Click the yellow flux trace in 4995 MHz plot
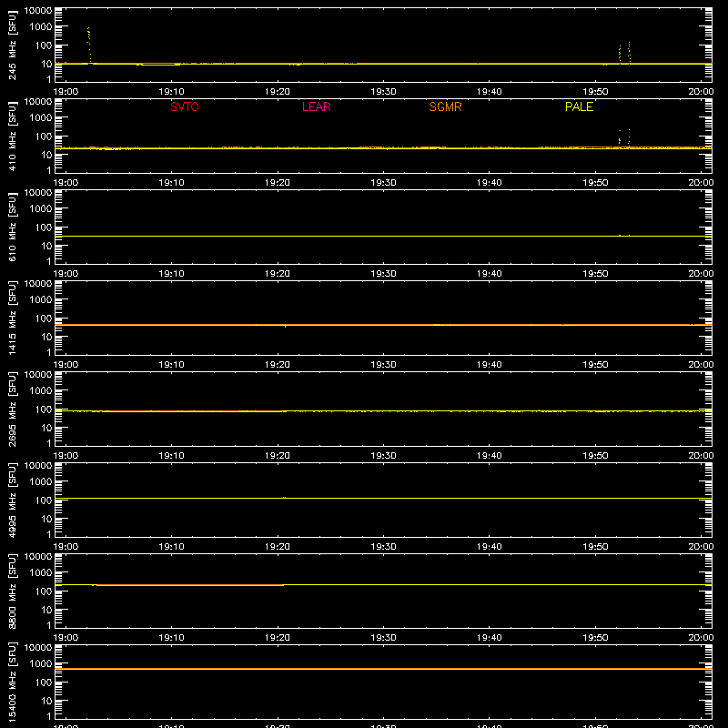 [383, 498]
